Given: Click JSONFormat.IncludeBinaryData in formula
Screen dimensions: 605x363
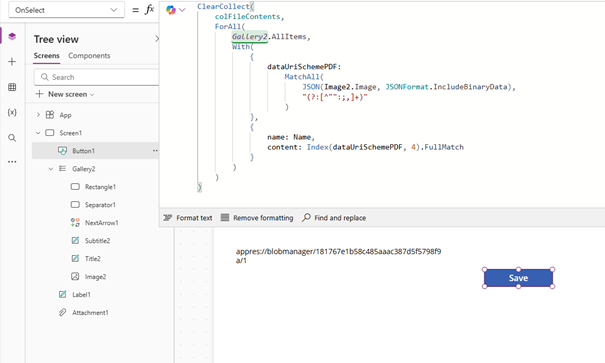Looking at the screenshot, I should 446,87.
